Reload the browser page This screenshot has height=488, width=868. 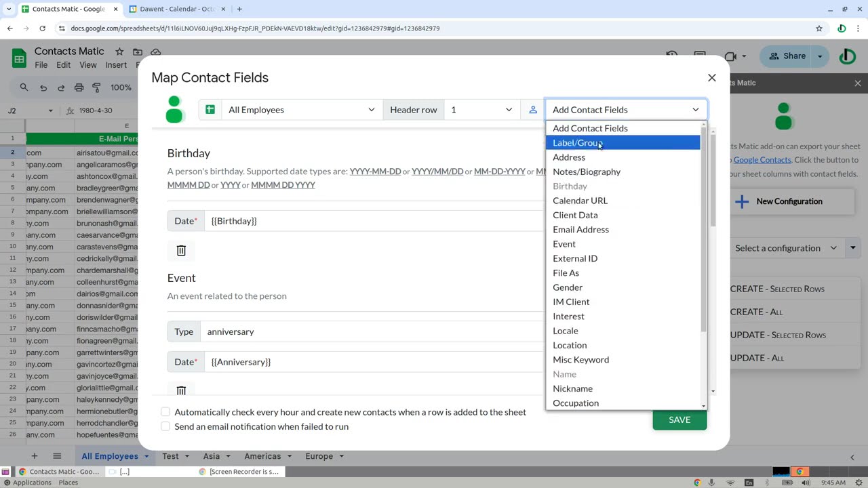(42, 28)
